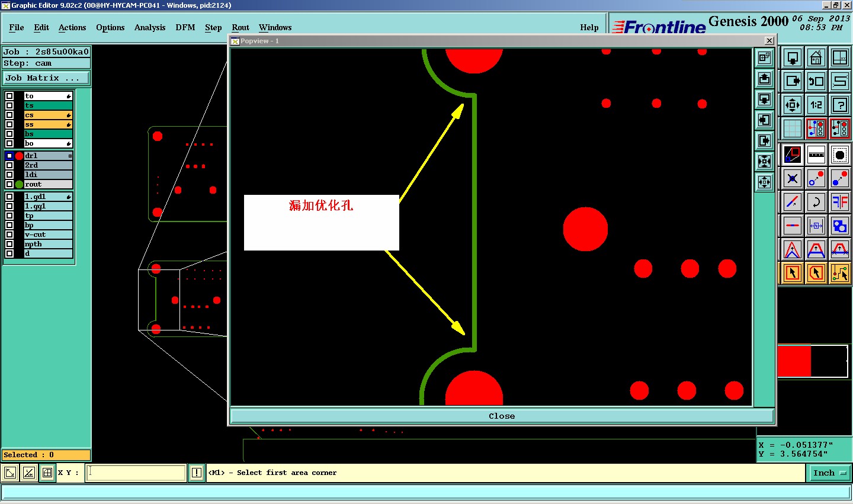Open the Inch units dropdown
Screen dimensions: 853x504
pyautogui.click(x=829, y=473)
